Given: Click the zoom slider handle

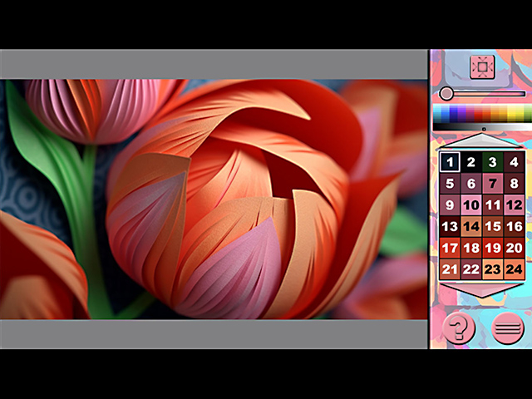Looking at the screenshot, I should [447, 94].
